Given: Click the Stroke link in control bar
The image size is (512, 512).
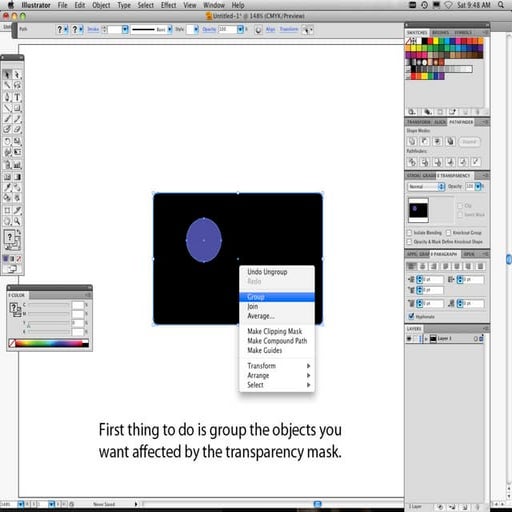Looking at the screenshot, I should (x=93, y=29).
